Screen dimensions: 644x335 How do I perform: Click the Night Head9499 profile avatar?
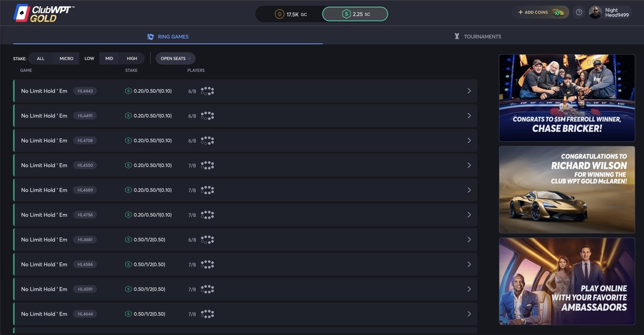(595, 12)
